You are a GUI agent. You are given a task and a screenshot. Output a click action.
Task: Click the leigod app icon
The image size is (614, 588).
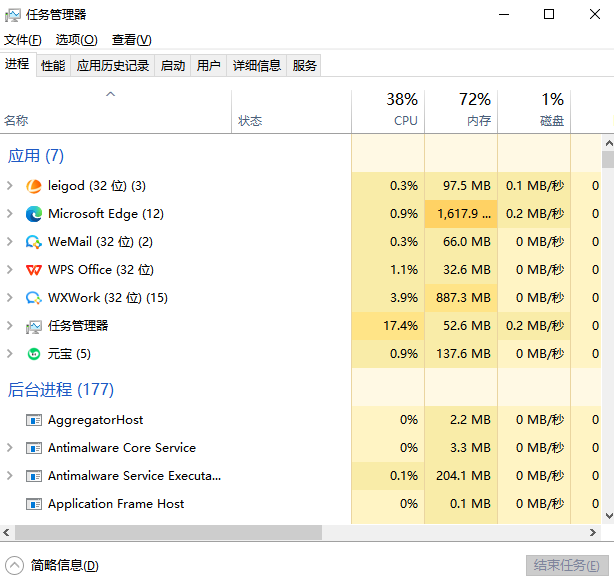pos(34,186)
